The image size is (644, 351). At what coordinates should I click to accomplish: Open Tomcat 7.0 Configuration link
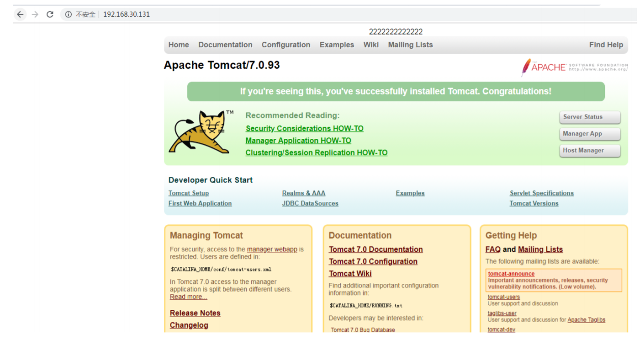373,261
